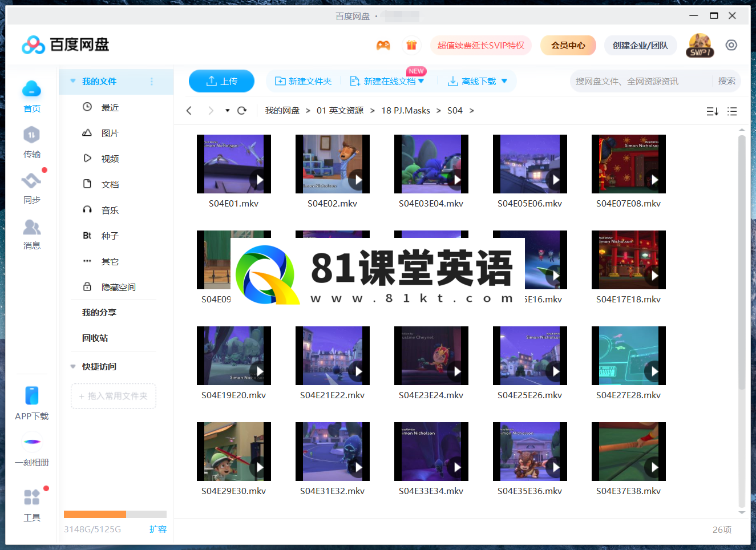Click the 扩容 expand storage link
Image resolution: width=756 pixels, height=550 pixels.
[x=158, y=529]
